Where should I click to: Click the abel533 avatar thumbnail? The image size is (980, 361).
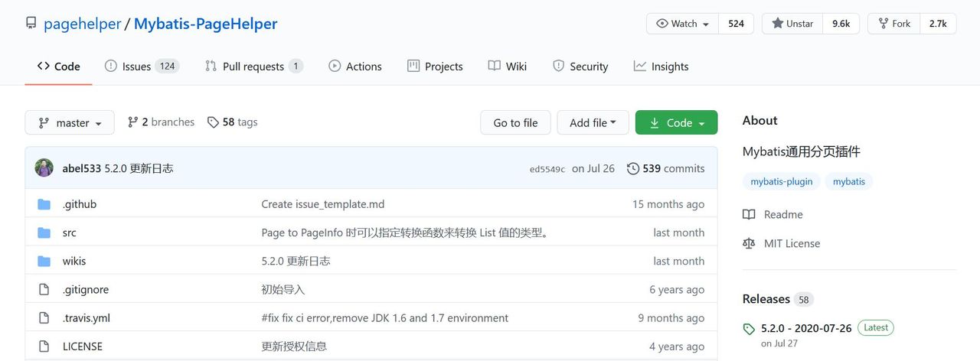pyautogui.click(x=44, y=168)
